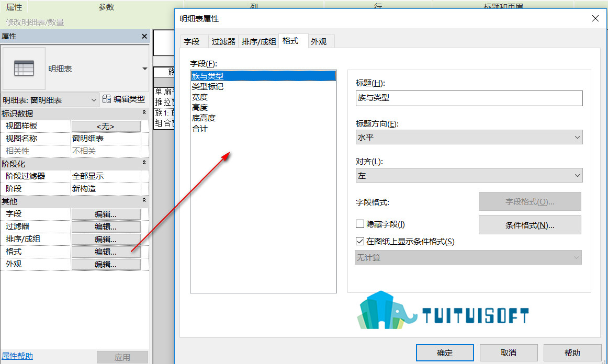Open the 属性帮助 link

click(x=17, y=356)
